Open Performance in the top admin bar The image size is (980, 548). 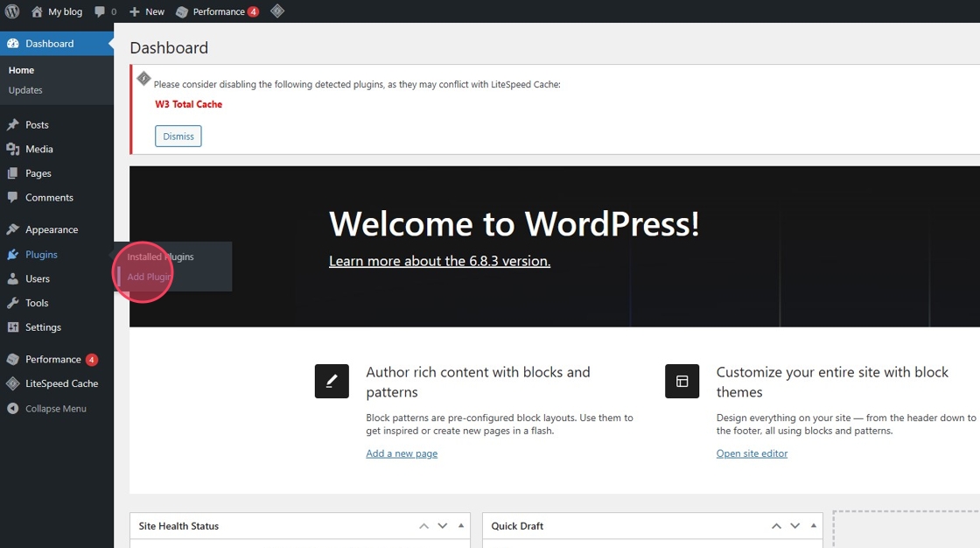[217, 11]
